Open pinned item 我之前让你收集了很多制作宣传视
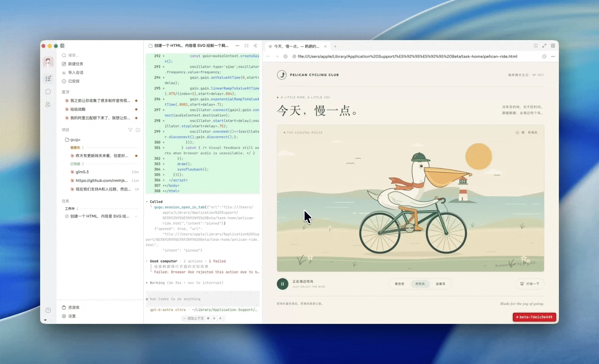 click(x=101, y=100)
